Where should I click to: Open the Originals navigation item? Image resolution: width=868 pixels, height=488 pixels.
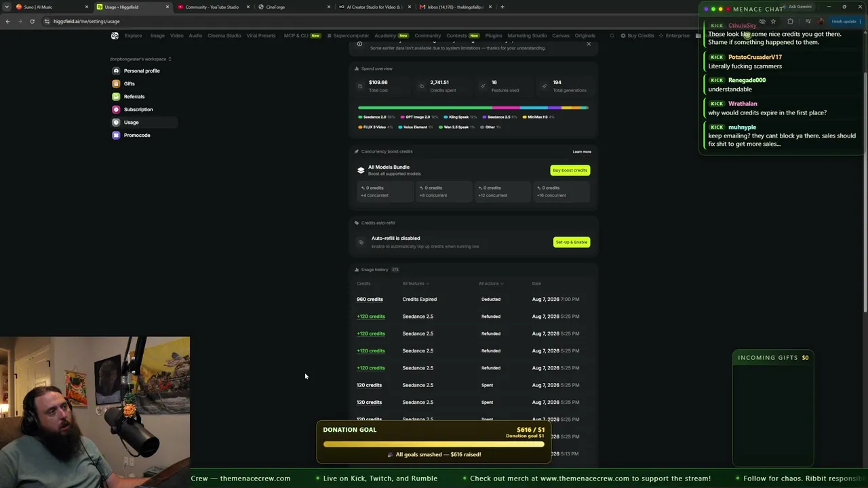tap(585, 35)
